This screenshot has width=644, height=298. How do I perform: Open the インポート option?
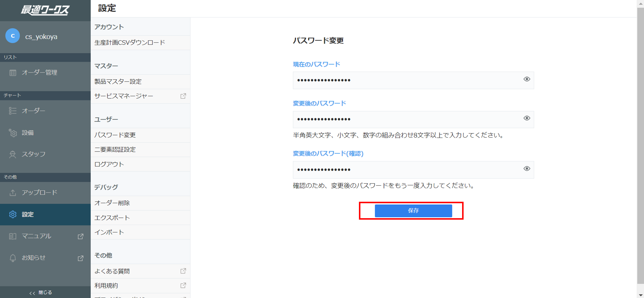coord(140,232)
